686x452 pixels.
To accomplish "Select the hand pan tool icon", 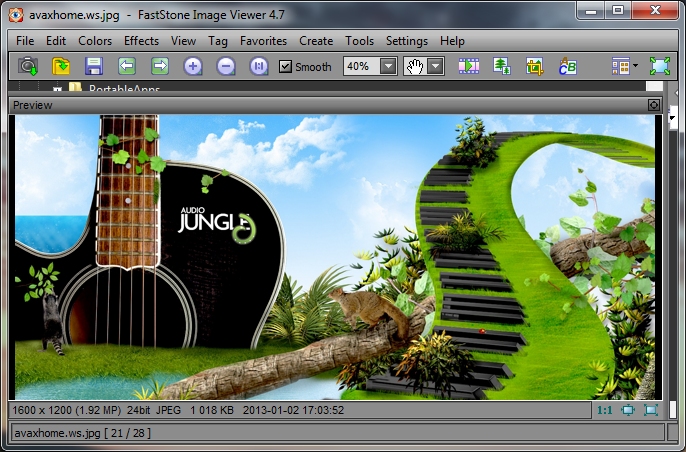I will pyautogui.click(x=415, y=67).
